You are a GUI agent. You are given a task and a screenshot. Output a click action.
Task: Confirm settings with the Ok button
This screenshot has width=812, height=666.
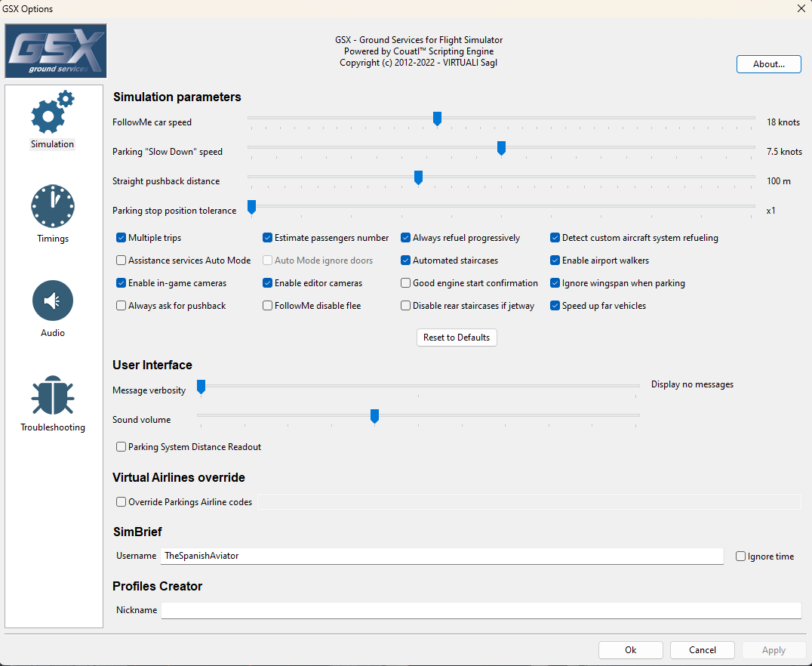click(630, 650)
